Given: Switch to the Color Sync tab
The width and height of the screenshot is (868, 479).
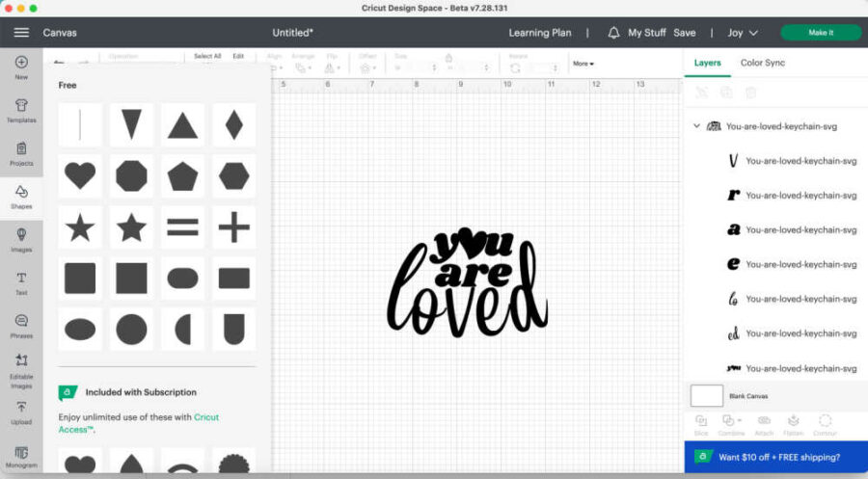Looking at the screenshot, I should 762,63.
